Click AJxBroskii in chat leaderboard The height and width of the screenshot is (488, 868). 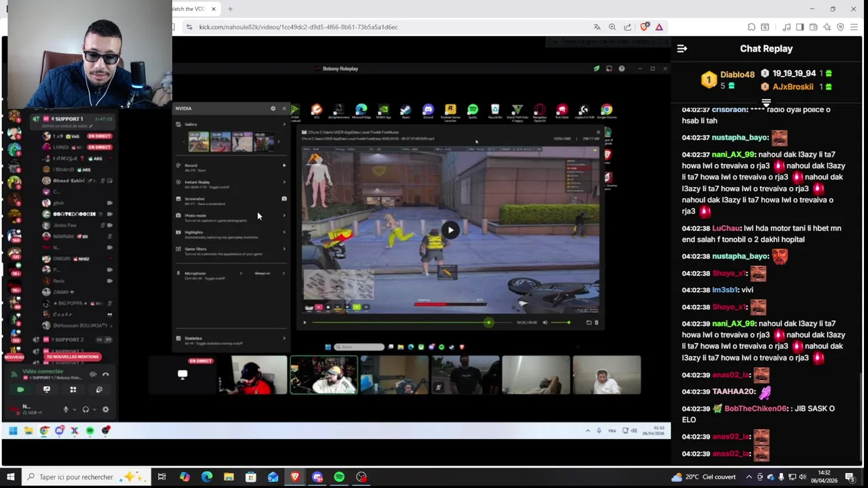pyautogui.click(x=793, y=87)
